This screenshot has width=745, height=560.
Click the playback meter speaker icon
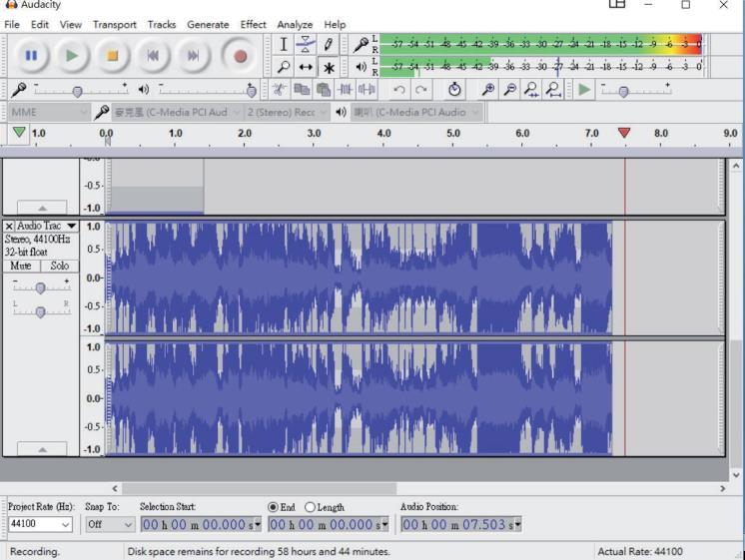click(x=362, y=67)
